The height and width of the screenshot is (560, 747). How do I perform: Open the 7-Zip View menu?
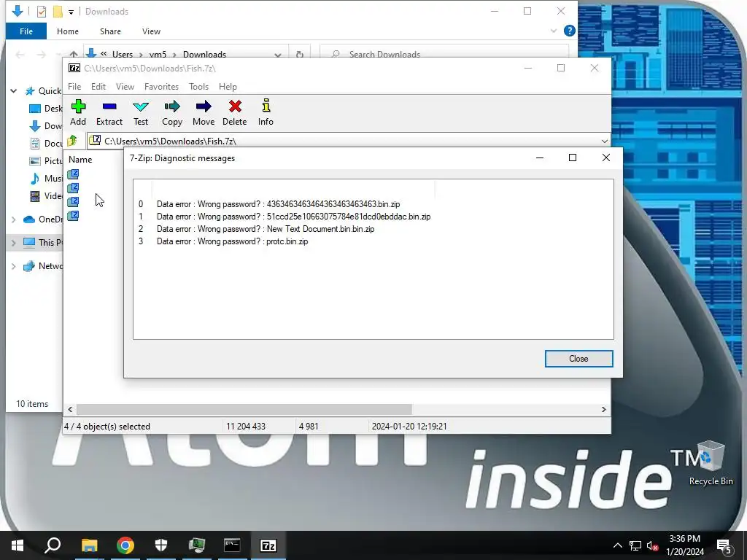pos(125,87)
